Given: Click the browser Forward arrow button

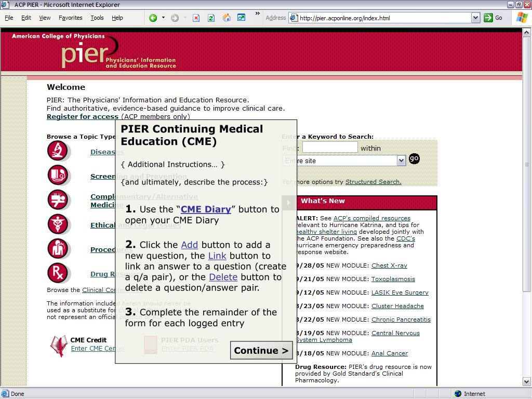Looking at the screenshot, I should [x=175, y=18].
